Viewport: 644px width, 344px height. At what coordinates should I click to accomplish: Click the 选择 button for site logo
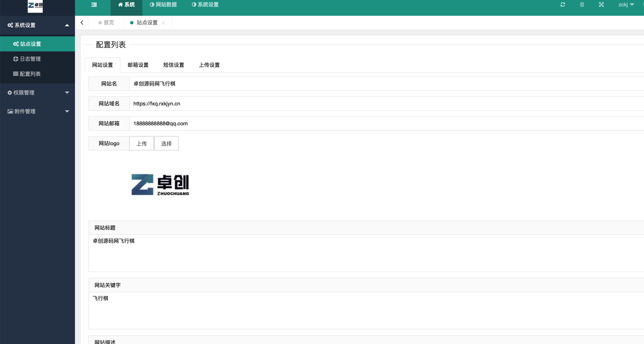pos(166,143)
